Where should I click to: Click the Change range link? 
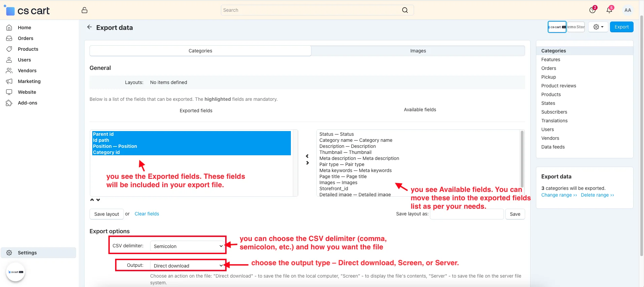(x=559, y=195)
